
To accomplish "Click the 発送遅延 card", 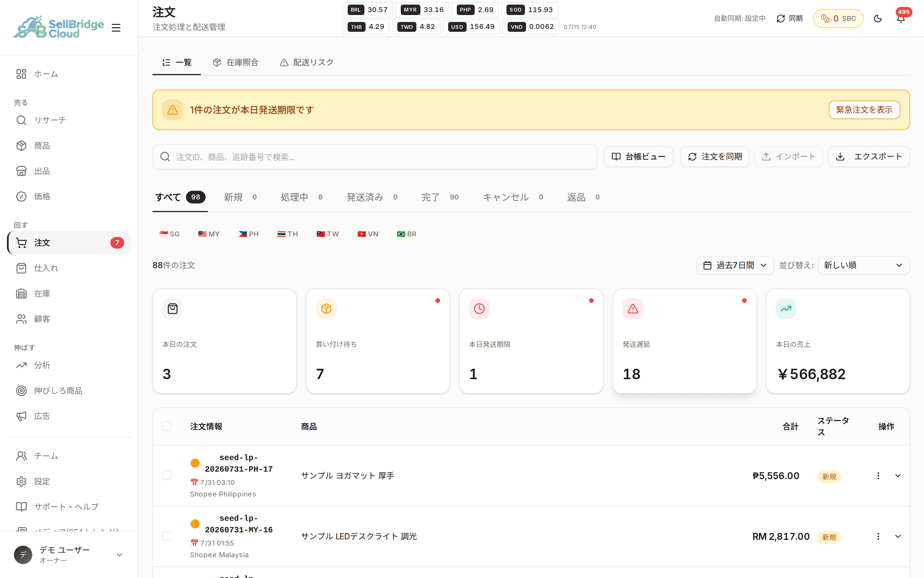I will tap(684, 341).
